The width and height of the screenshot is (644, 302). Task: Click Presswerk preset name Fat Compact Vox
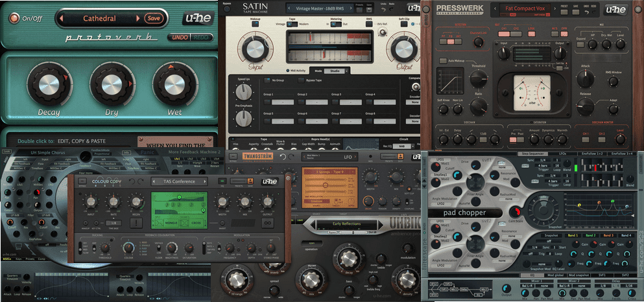point(525,8)
